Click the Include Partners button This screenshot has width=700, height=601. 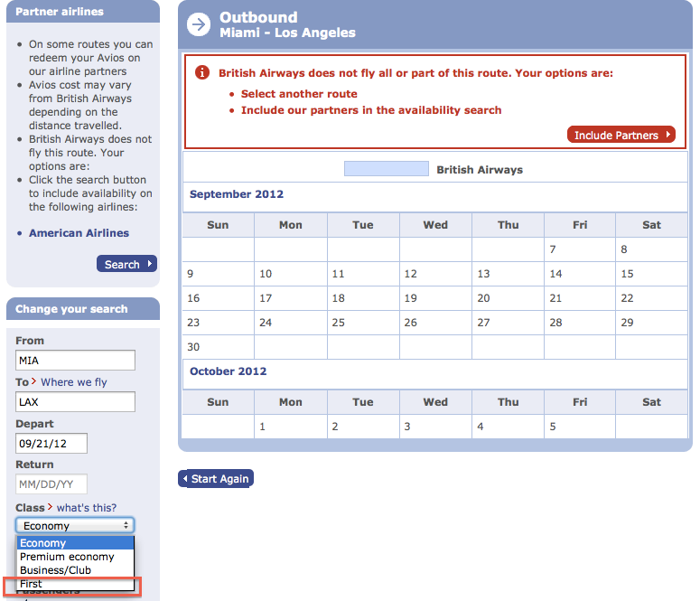pyautogui.click(x=621, y=135)
